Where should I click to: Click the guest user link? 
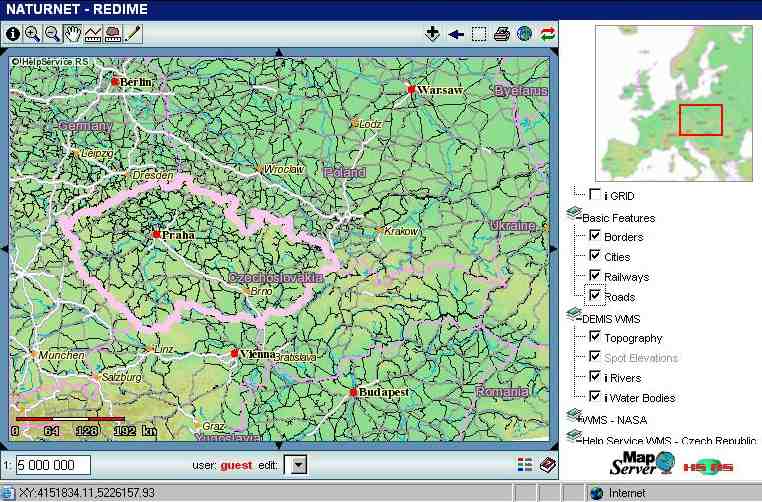[236, 465]
